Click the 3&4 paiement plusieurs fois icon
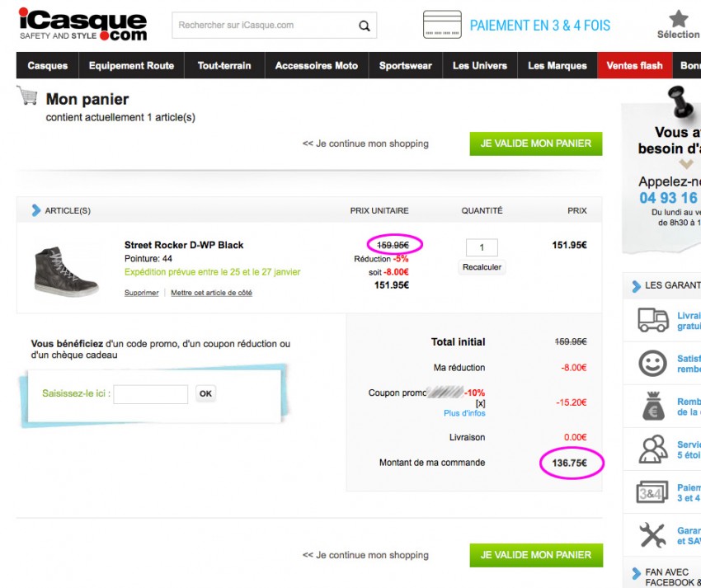 click(652, 492)
